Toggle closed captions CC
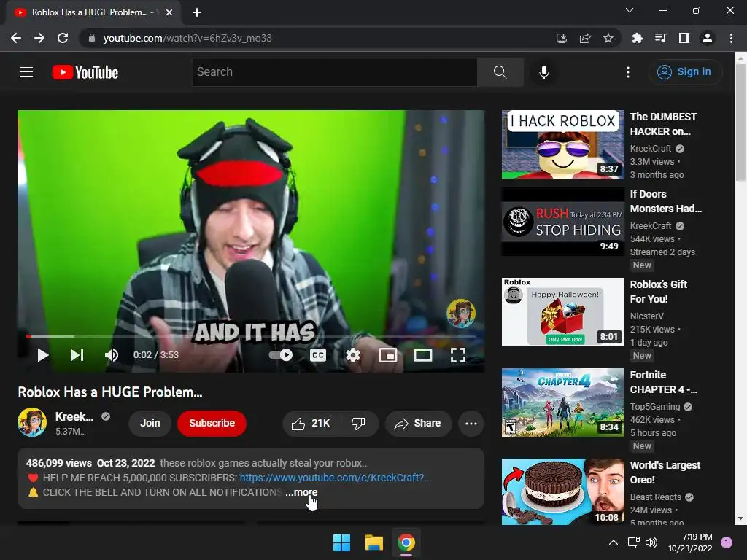 pyautogui.click(x=318, y=355)
